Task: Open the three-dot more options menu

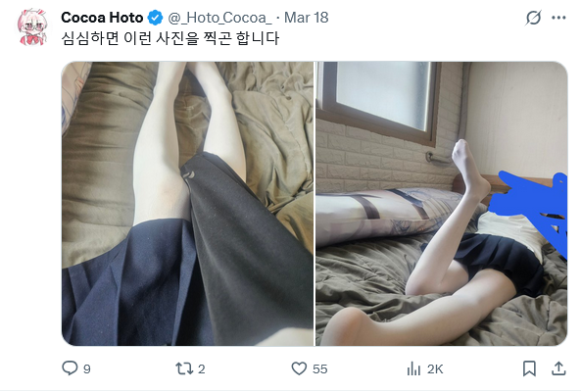Action: 558,18
